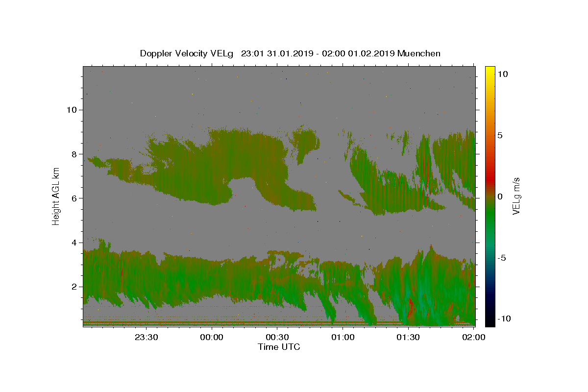Click the date '01.02.2019' in the title
This screenshot has width=588, height=392.
point(371,53)
